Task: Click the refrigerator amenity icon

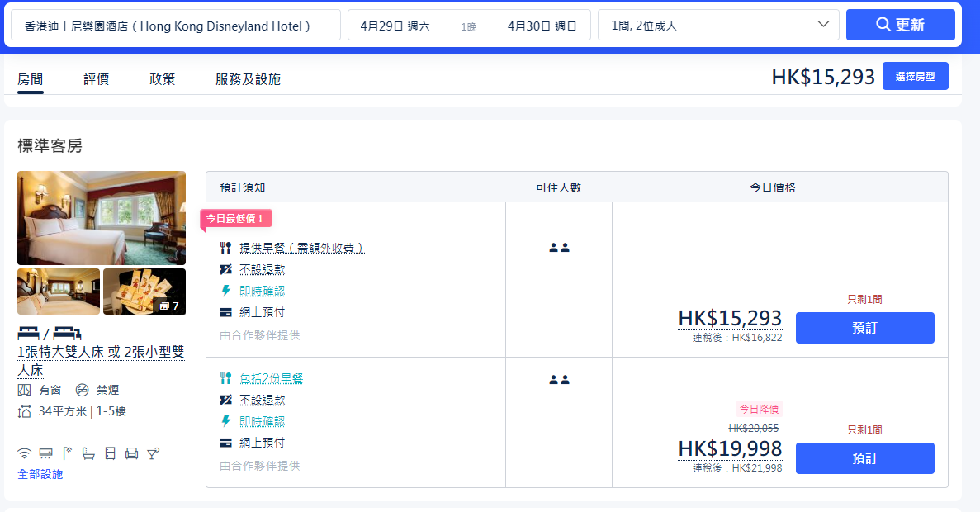Action: click(110, 453)
